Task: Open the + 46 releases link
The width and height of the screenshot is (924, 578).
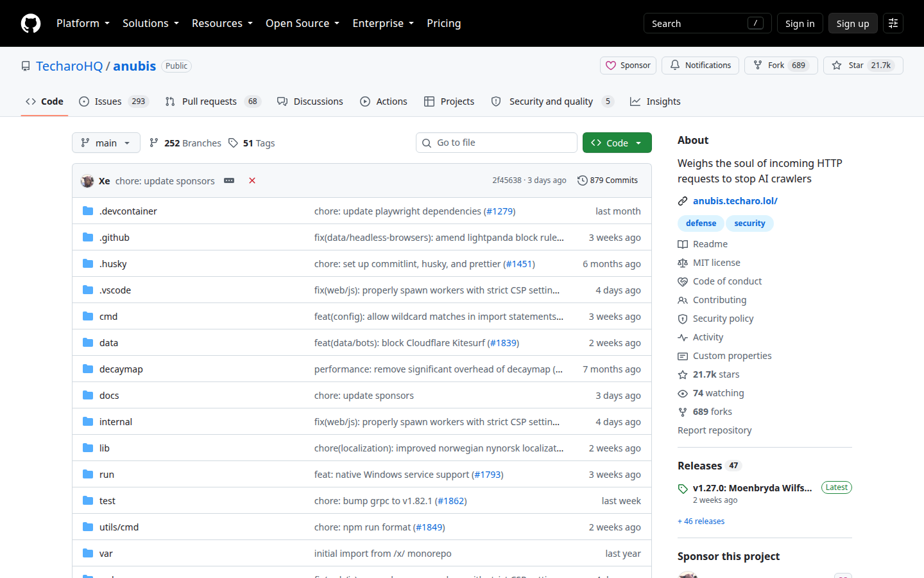Action: [x=701, y=521]
